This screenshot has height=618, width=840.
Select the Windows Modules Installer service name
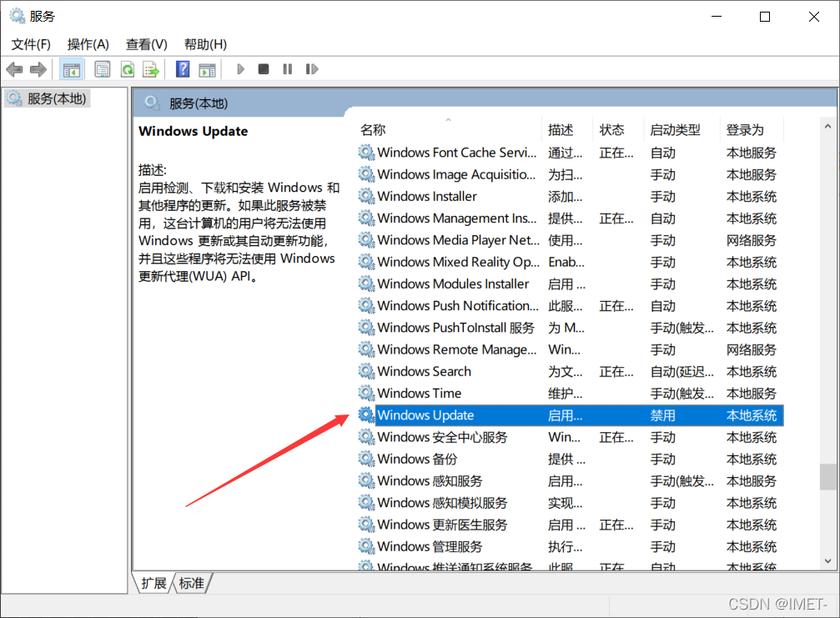(x=453, y=284)
